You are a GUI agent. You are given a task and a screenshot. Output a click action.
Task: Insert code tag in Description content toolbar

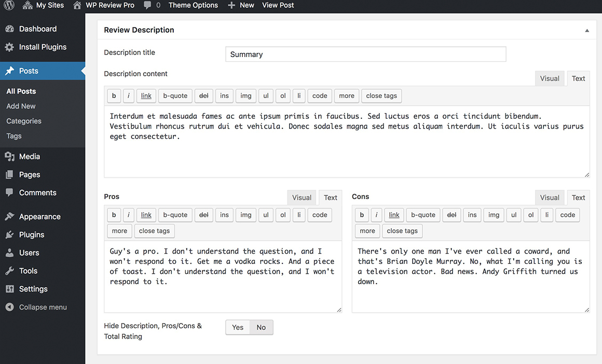pos(320,96)
